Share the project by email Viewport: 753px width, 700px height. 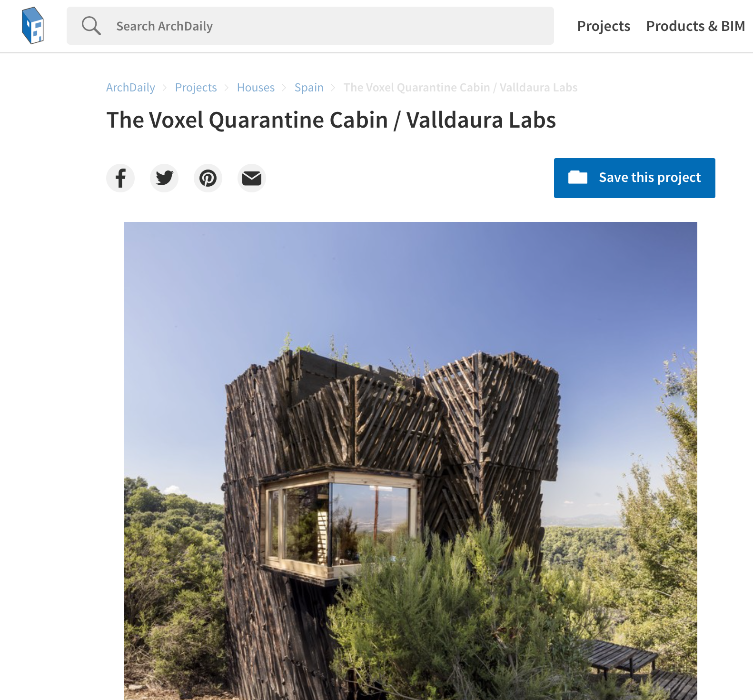252,178
